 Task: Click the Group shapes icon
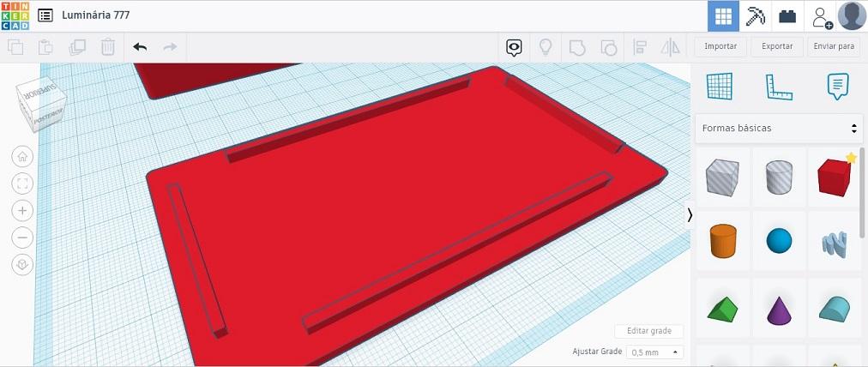point(577,48)
